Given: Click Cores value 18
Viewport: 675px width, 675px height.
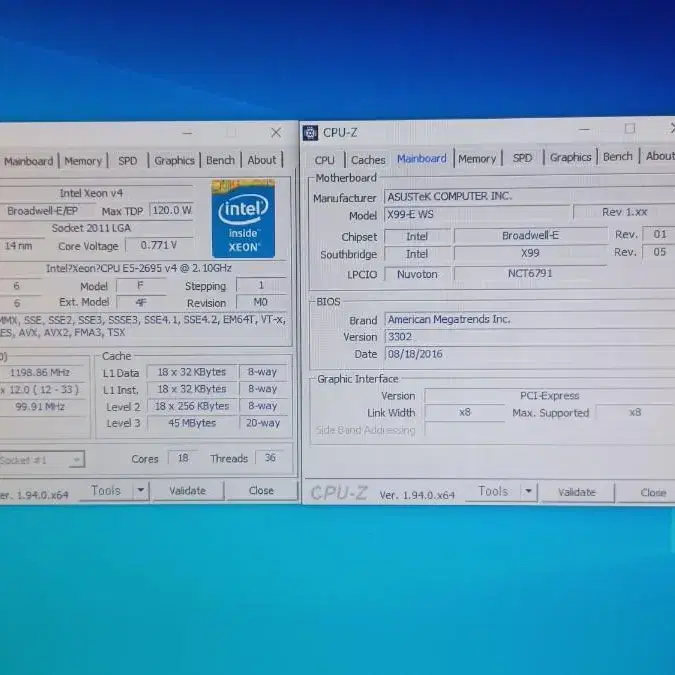Looking at the screenshot, I should coord(183,458).
